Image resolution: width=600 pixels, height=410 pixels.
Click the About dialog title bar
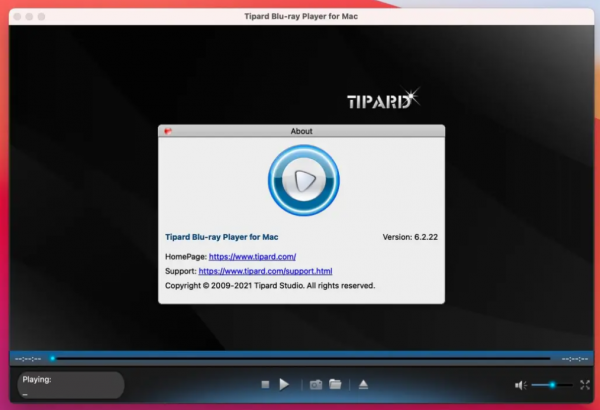(302, 131)
